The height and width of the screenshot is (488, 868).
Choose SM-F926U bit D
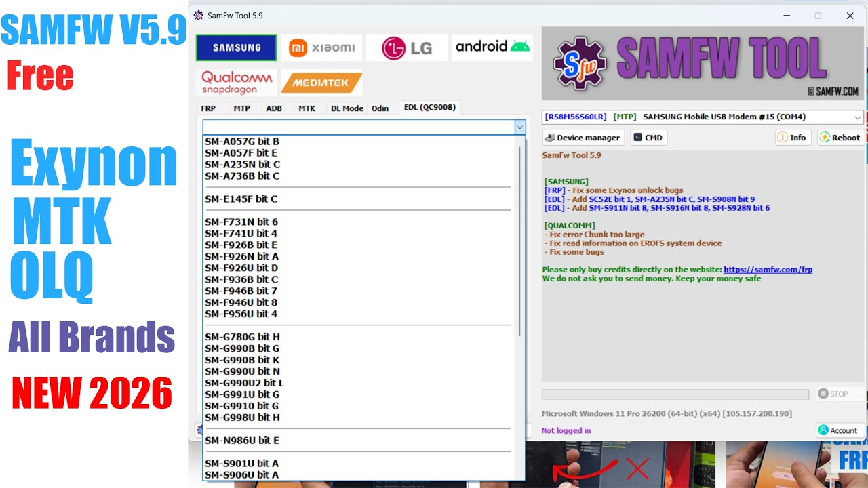241,268
